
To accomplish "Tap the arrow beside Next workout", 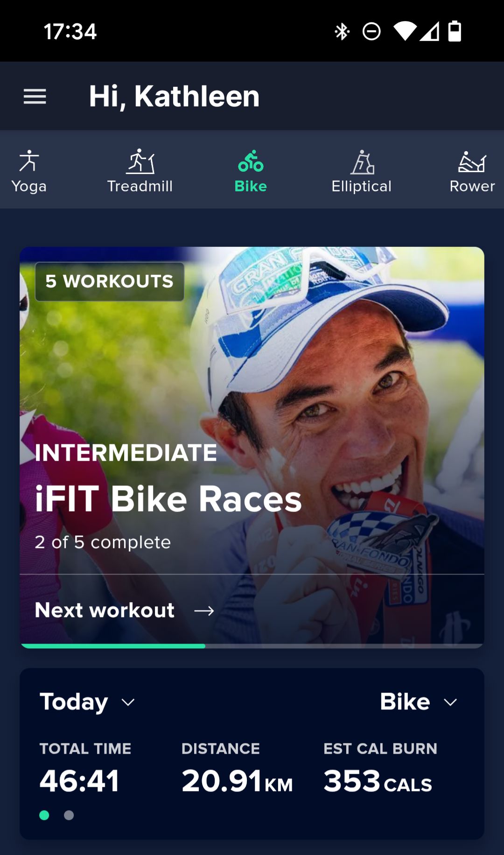I will click(204, 610).
